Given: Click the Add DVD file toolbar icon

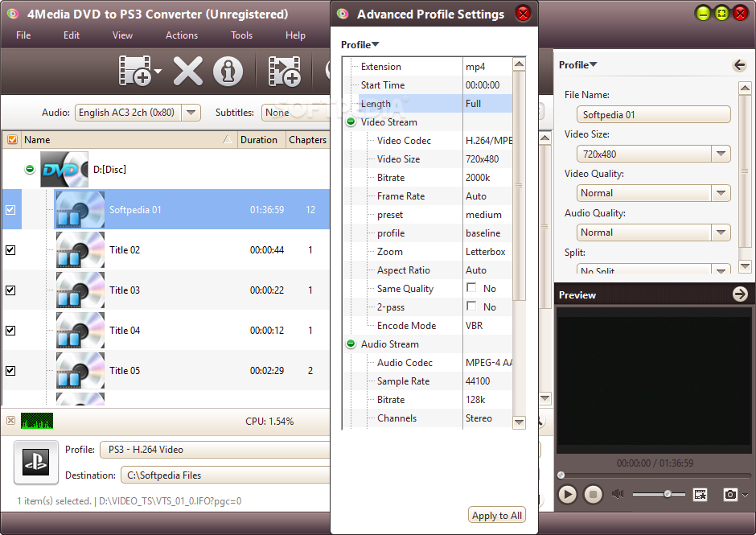Looking at the screenshot, I should pyautogui.click(x=135, y=71).
